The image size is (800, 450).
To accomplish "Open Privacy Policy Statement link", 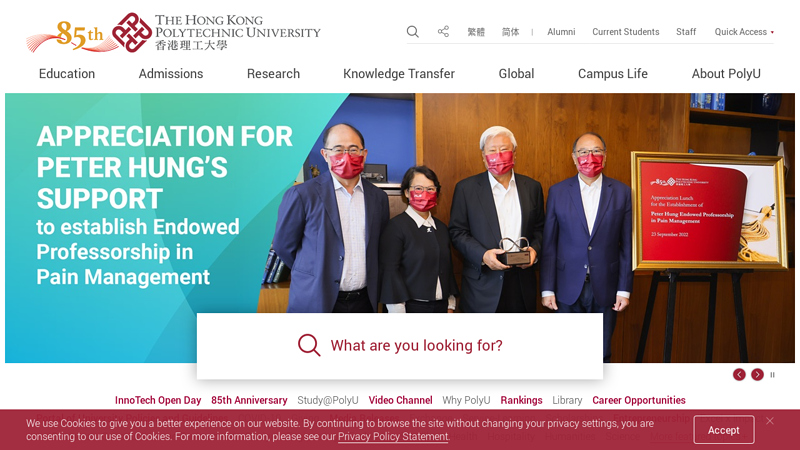I will pyautogui.click(x=393, y=437).
